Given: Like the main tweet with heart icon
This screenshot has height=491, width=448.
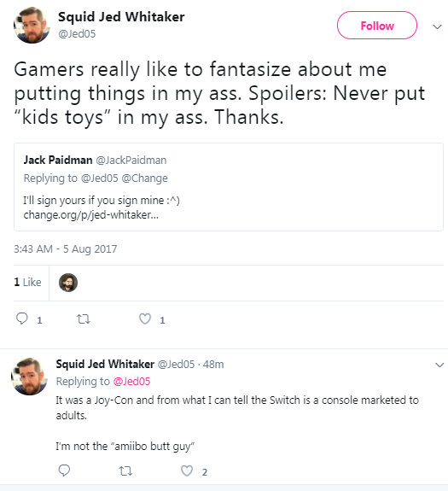Looking at the screenshot, I should (145, 319).
